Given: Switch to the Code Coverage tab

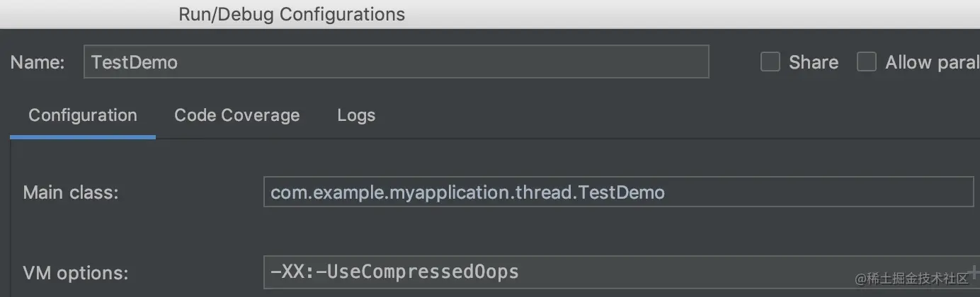Looking at the screenshot, I should [x=237, y=115].
